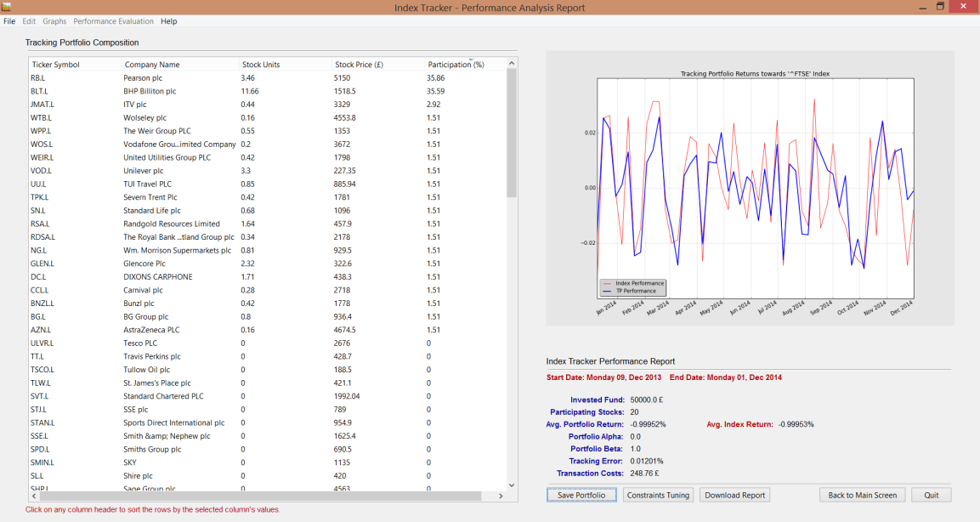Click the Wolseley plc company name
The height and width of the screenshot is (522, 980).
pos(145,117)
